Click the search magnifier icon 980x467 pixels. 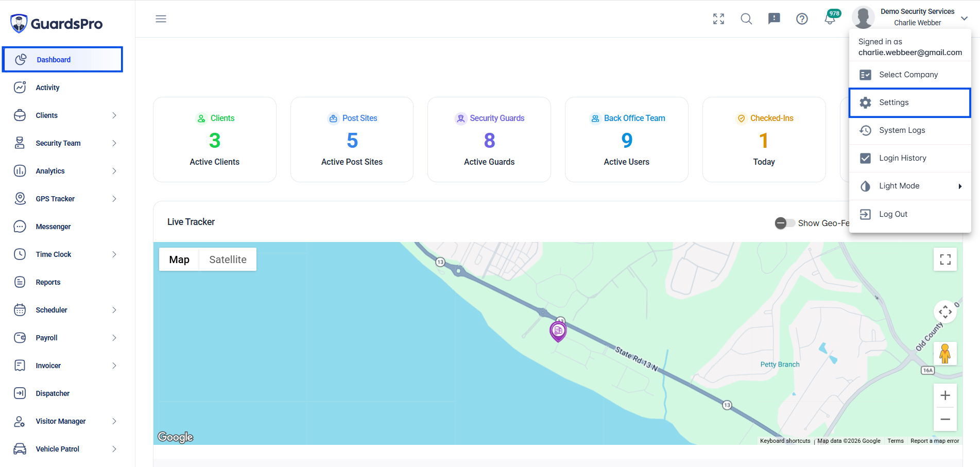click(746, 19)
